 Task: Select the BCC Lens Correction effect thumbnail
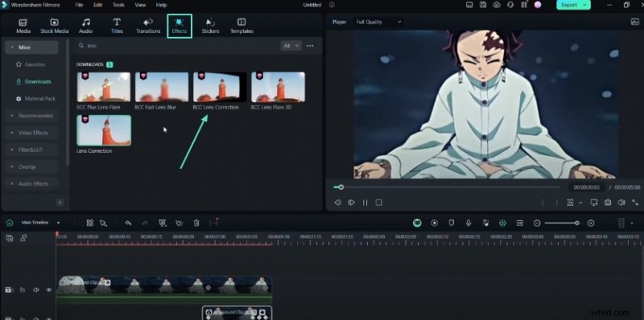click(220, 87)
